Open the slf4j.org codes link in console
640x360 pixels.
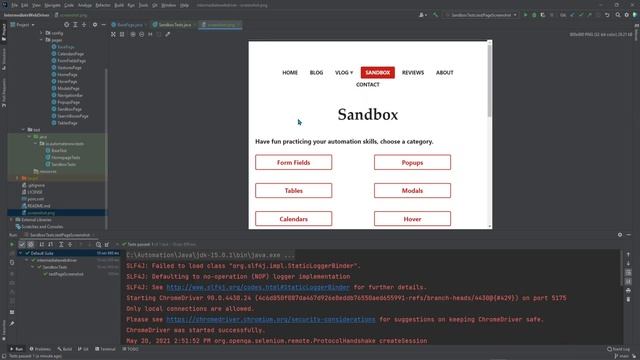258,287
